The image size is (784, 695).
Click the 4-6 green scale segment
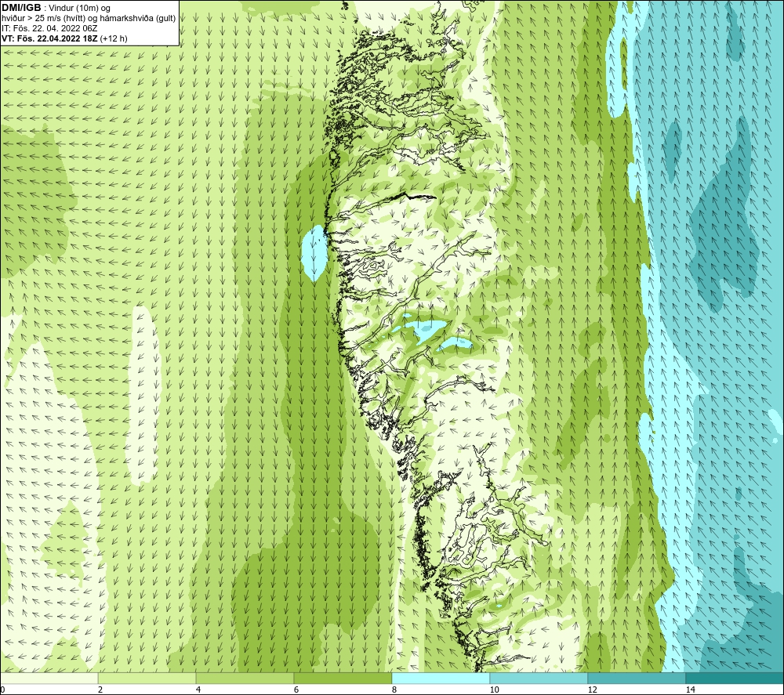[245, 679]
